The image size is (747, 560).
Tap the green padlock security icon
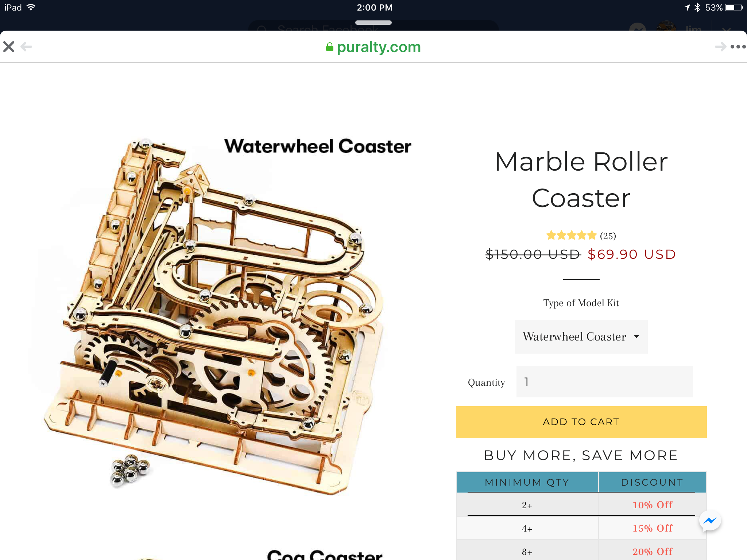[329, 47]
